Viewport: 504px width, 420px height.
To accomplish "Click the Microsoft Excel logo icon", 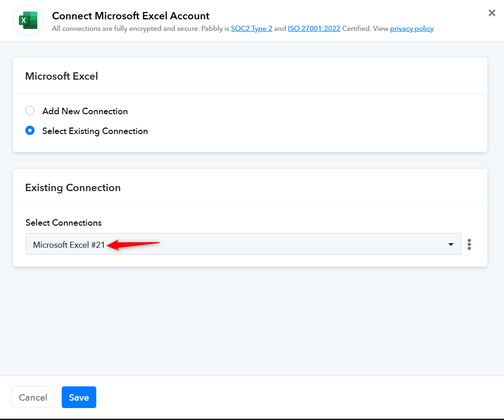I will (x=28, y=21).
